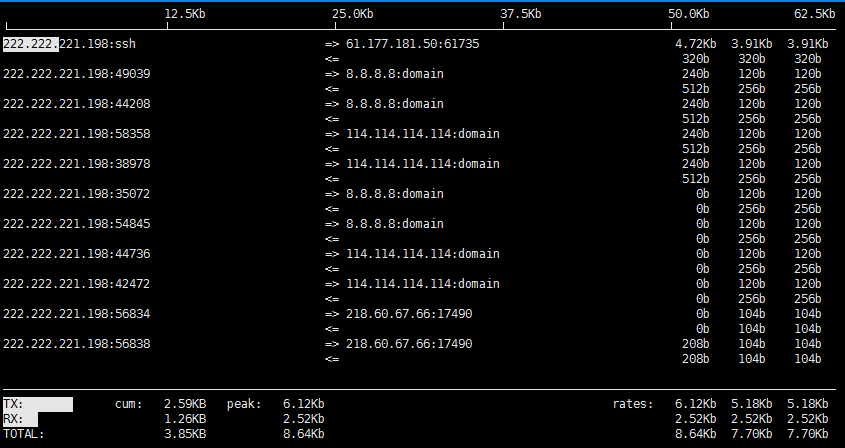Click source entry with port 58358
This screenshot has width=845, height=448.
76,134
